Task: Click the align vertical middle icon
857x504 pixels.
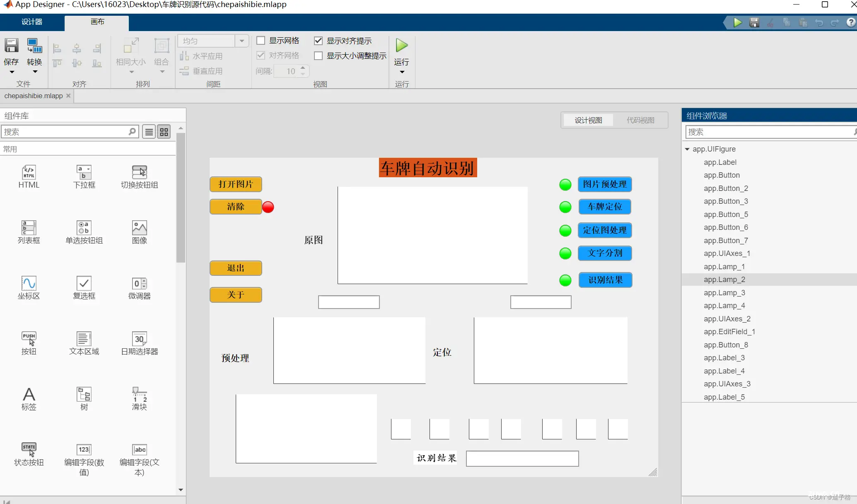Action: click(x=77, y=63)
